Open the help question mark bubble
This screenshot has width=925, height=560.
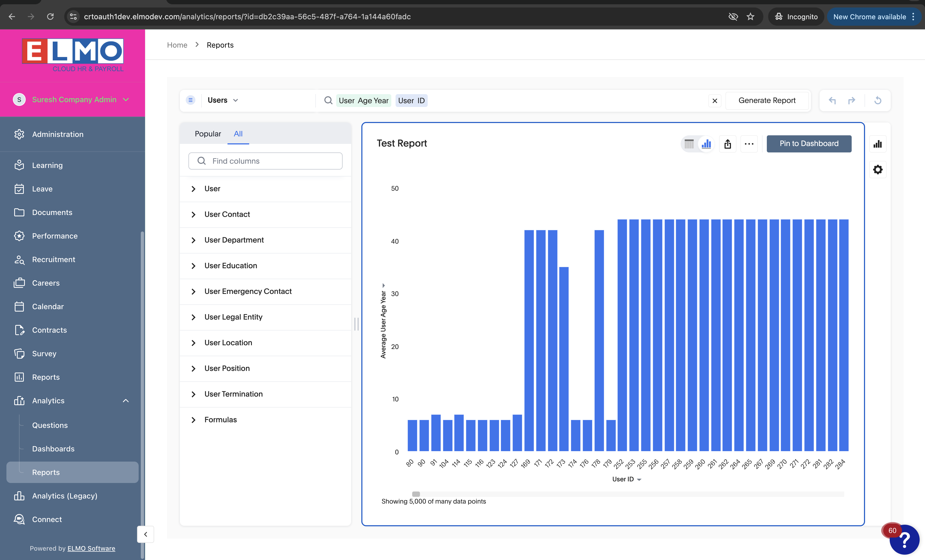[904, 540]
